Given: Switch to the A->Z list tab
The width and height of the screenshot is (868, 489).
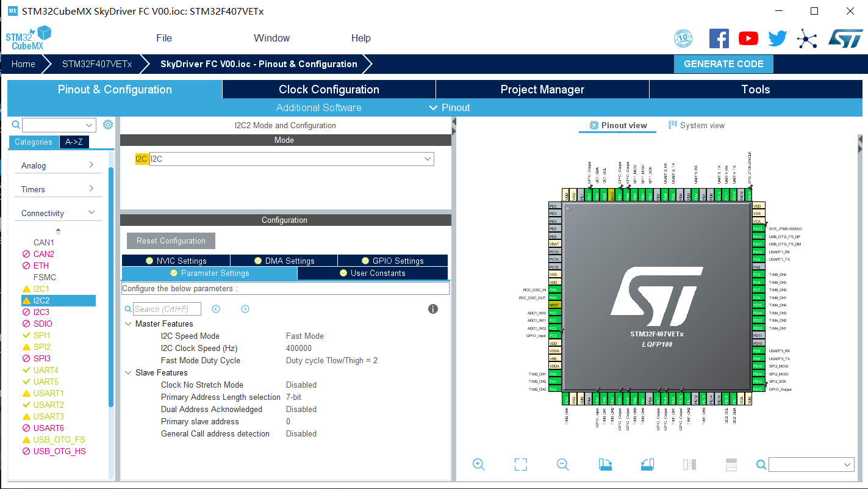Looking at the screenshot, I should pyautogui.click(x=74, y=142).
